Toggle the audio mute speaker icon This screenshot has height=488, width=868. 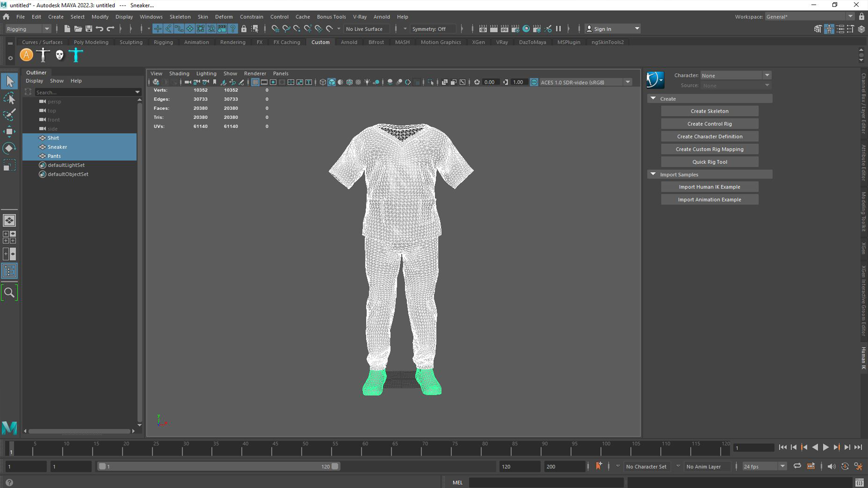831,466
